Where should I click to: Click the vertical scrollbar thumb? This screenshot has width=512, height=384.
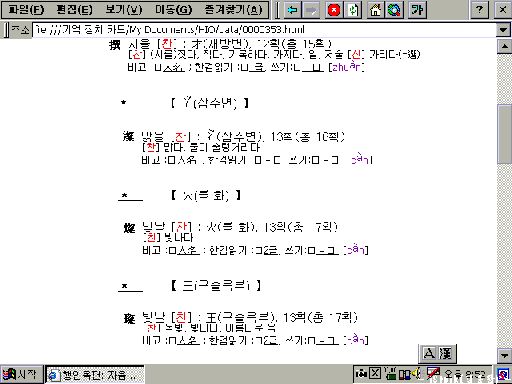[504, 134]
